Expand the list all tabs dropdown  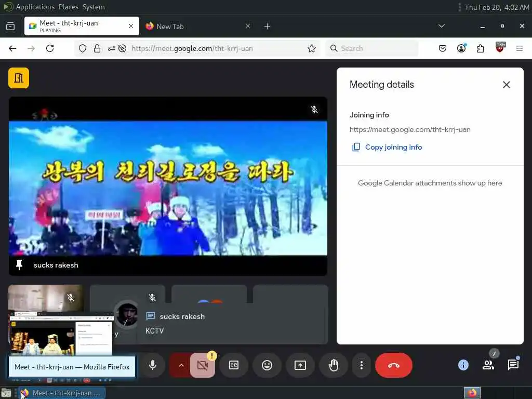(x=442, y=26)
